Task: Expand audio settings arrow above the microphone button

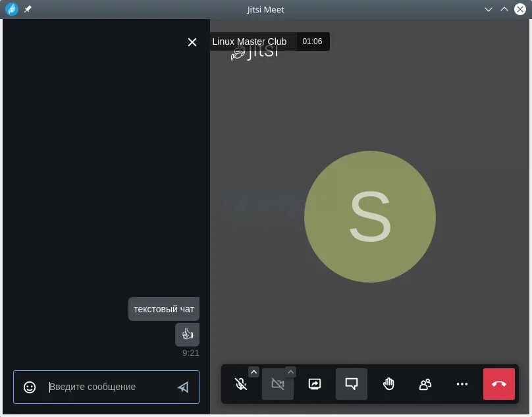Action: click(x=253, y=372)
